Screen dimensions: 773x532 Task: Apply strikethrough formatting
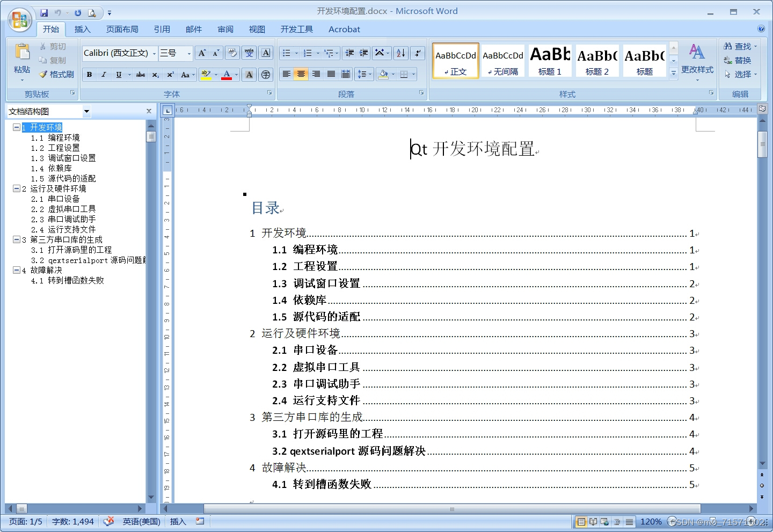141,75
